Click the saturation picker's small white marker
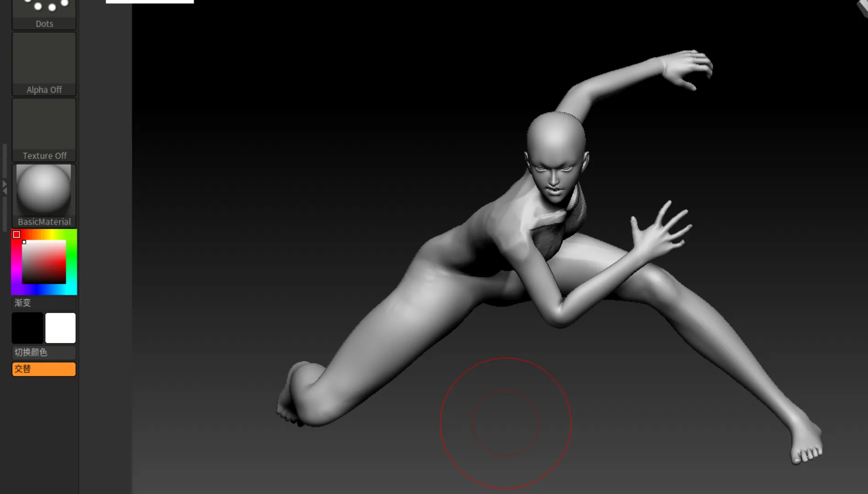 click(24, 242)
